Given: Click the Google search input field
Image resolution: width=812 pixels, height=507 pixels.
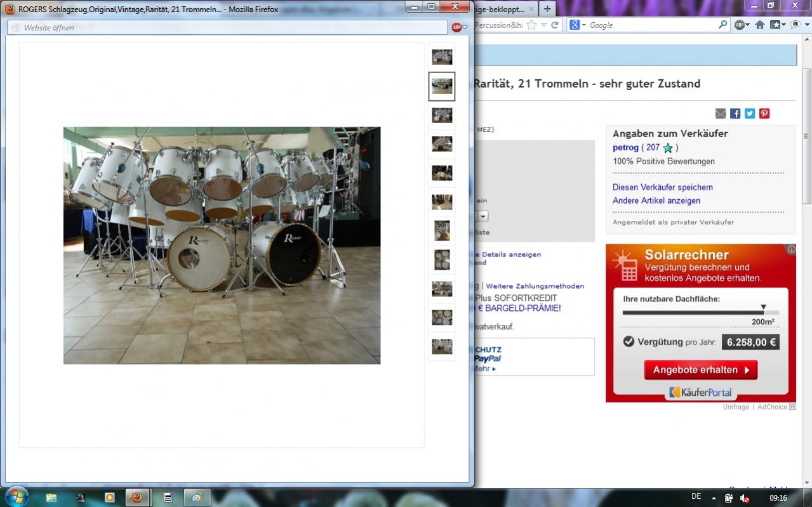Looking at the screenshot, I should coord(652,25).
